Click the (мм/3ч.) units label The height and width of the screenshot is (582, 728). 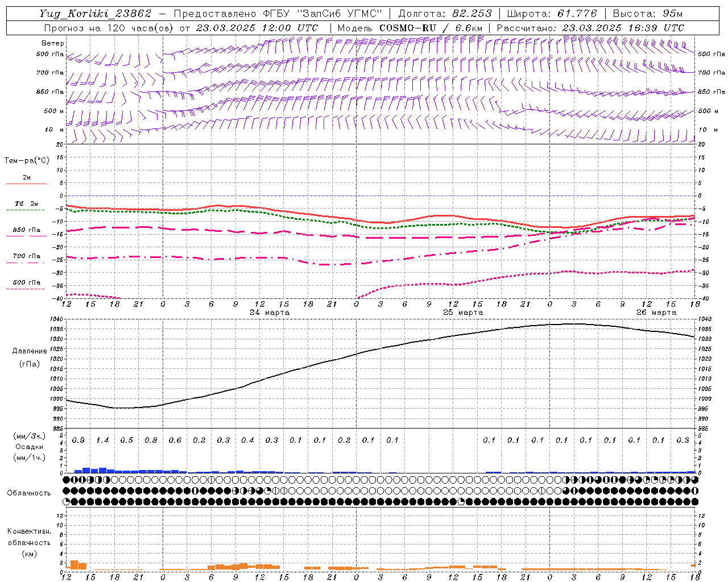click(x=30, y=436)
